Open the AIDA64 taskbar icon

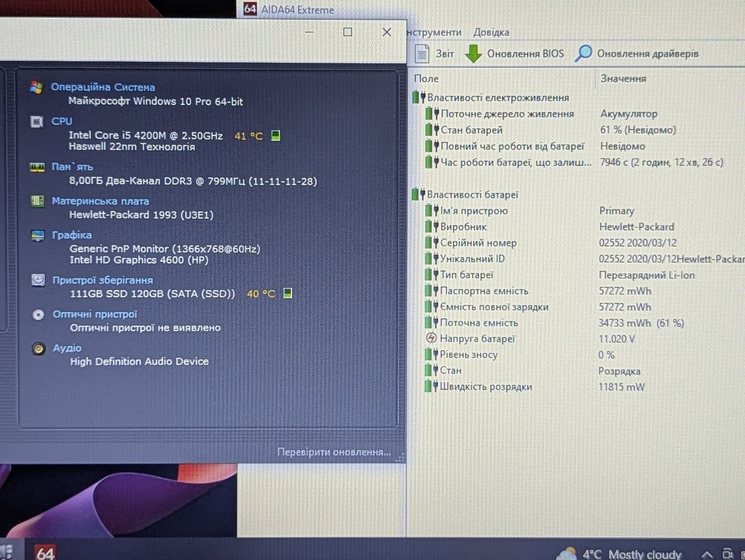pos(45,552)
